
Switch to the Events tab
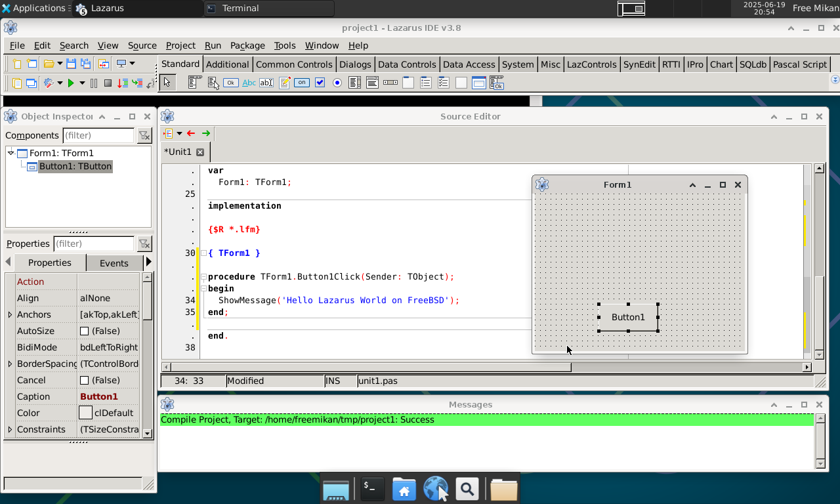[114, 263]
